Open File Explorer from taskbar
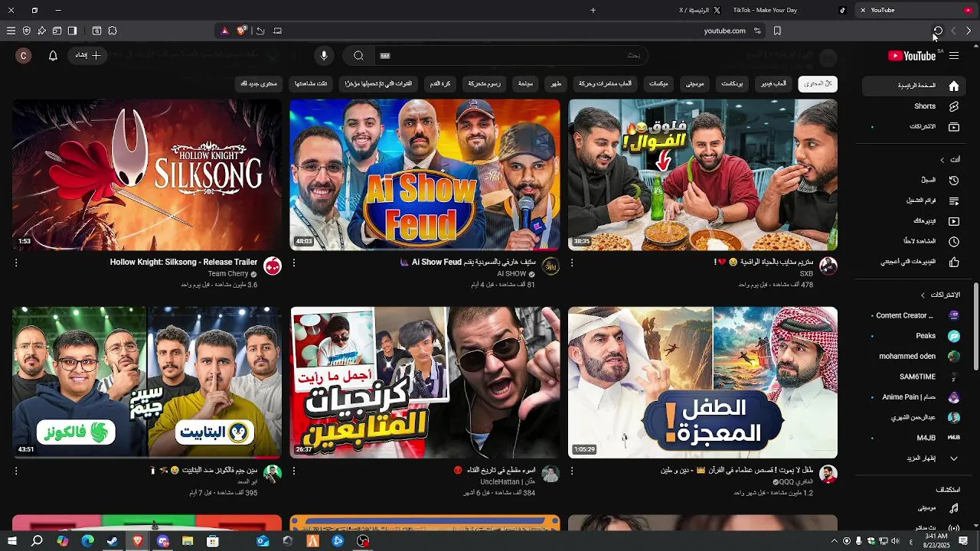980x551 pixels. [188, 541]
